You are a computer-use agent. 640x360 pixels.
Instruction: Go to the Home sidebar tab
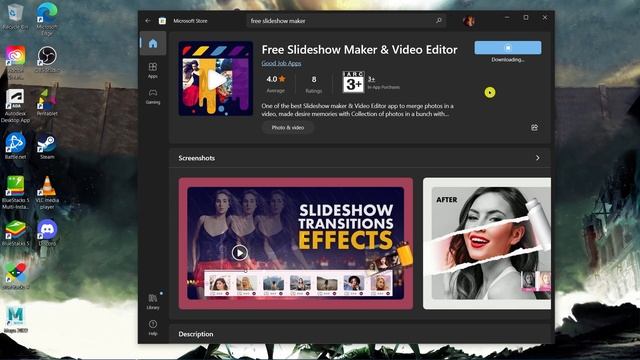(x=153, y=43)
